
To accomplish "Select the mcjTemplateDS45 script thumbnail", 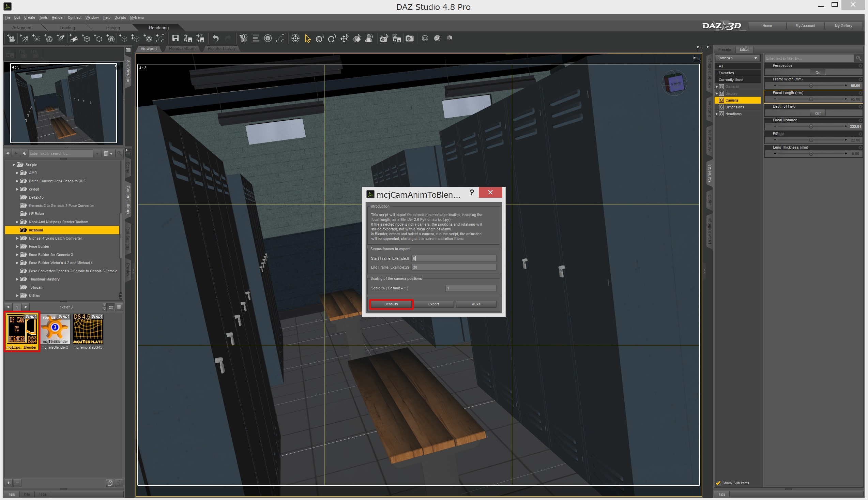I will [x=88, y=332].
